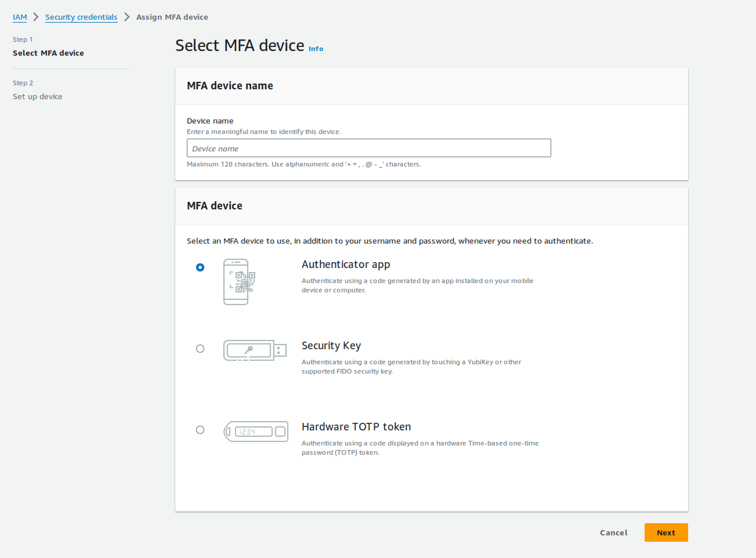Viewport: 756px width, 558px height.
Task: Click 'Enter a meaningful name' description text
Action: (264, 132)
